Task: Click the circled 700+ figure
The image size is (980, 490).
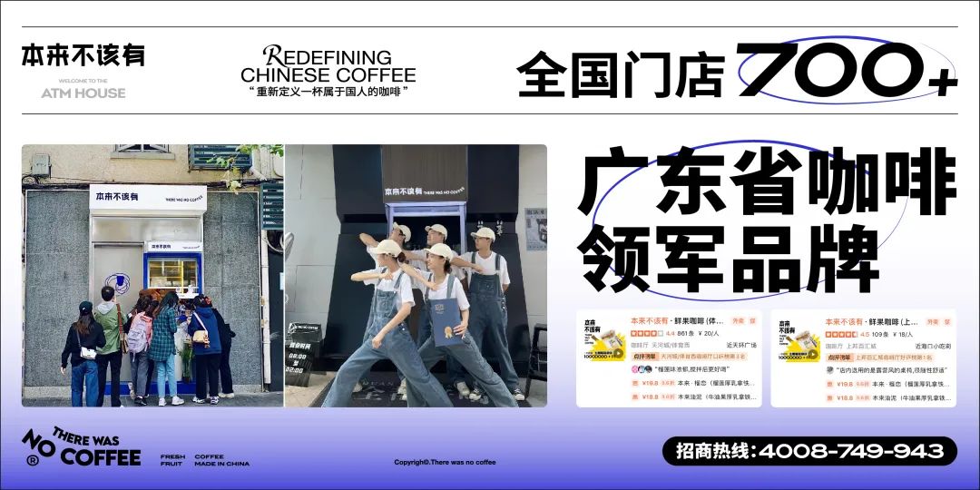Action: pos(847,70)
